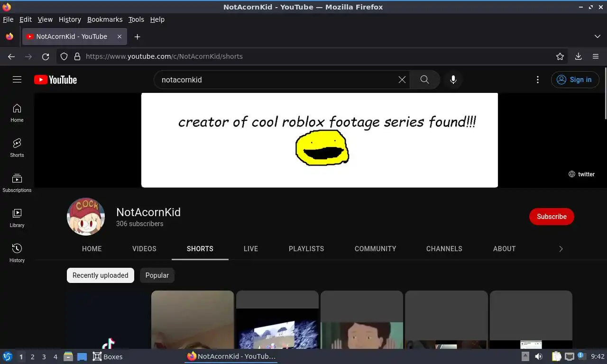607x364 pixels.
Task: Select the Recently uploaded filter chip
Action: [x=101, y=275]
